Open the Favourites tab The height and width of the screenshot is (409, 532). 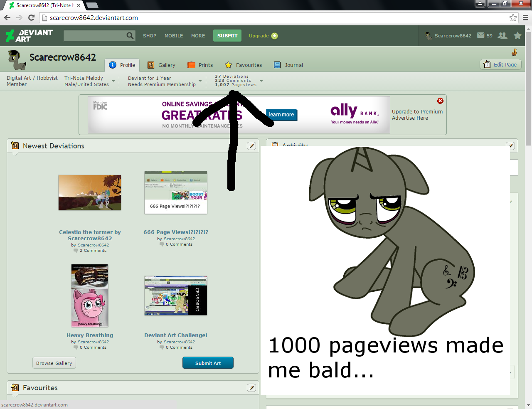244,65
